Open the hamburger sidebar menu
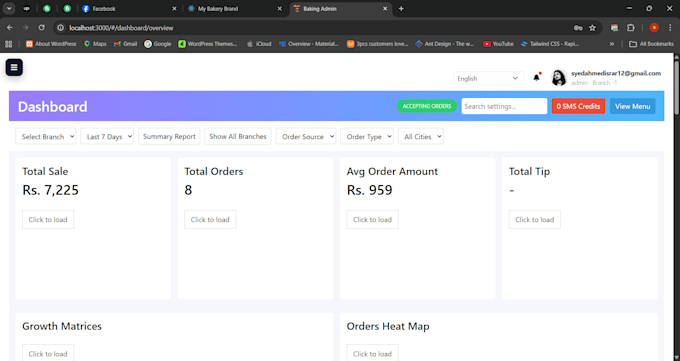The height and width of the screenshot is (361, 680). click(x=14, y=67)
